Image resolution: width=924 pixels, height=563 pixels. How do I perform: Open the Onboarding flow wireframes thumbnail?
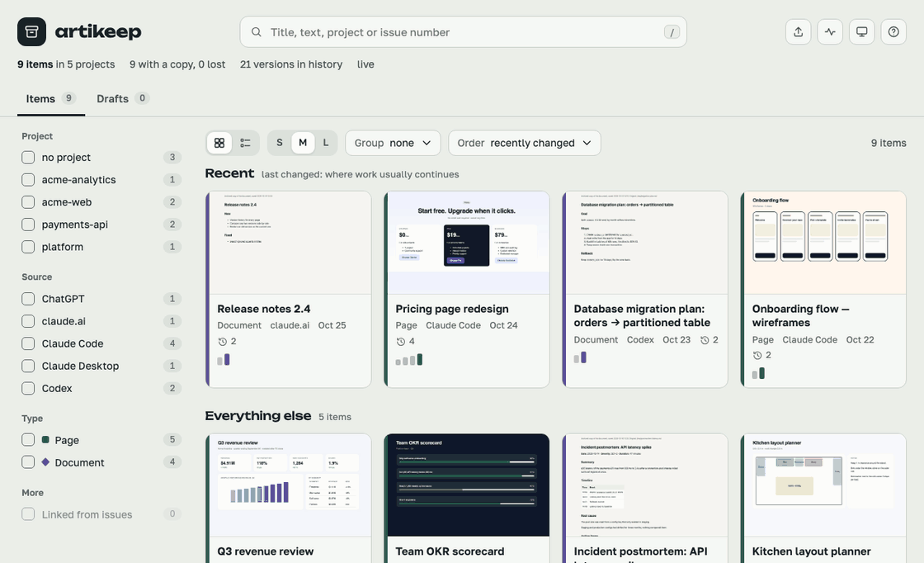(825, 243)
